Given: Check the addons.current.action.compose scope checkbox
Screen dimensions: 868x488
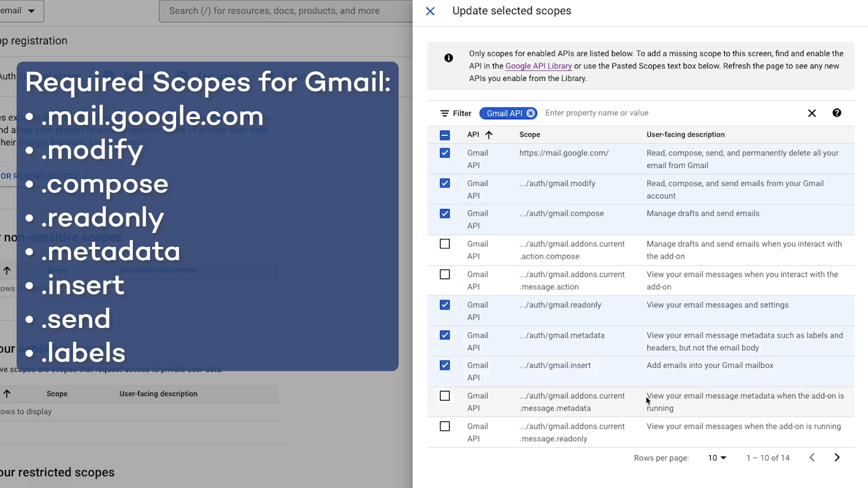Looking at the screenshot, I should pyautogui.click(x=445, y=244).
